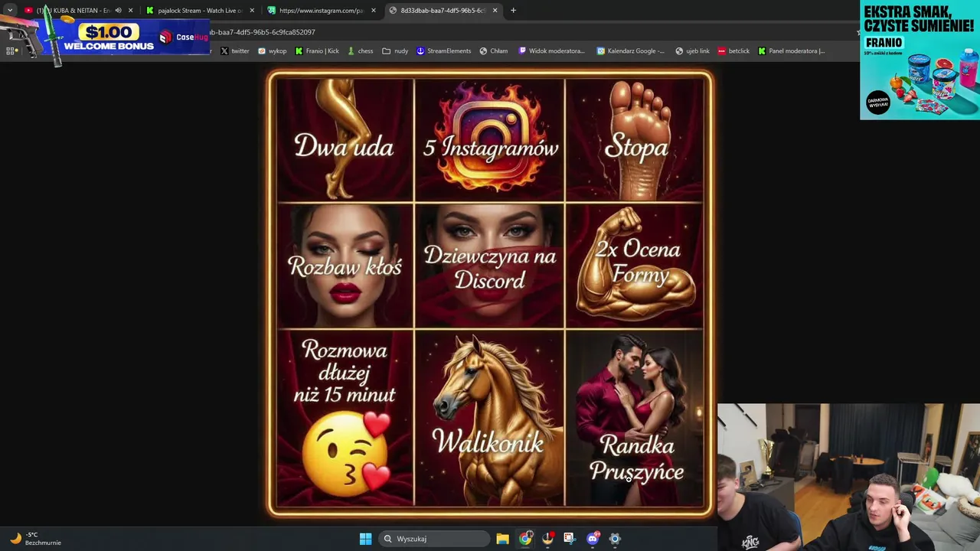Close the 8d33dbab-baa7 tab

(x=495, y=11)
